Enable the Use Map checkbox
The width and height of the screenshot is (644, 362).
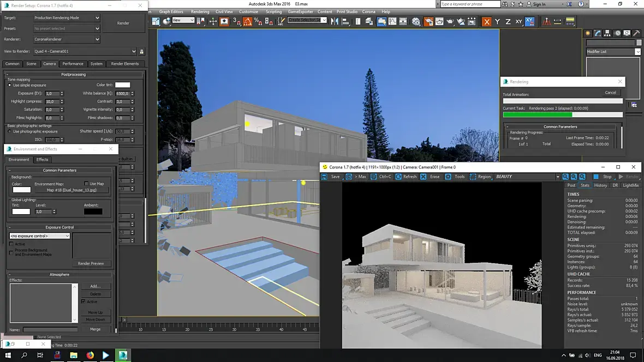tap(86, 184)
